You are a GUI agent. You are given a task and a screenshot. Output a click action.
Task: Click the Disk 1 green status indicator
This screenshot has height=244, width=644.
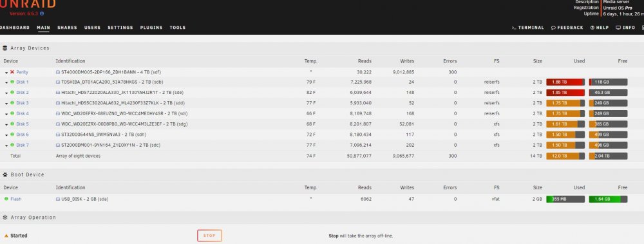[x=12, y=82]
